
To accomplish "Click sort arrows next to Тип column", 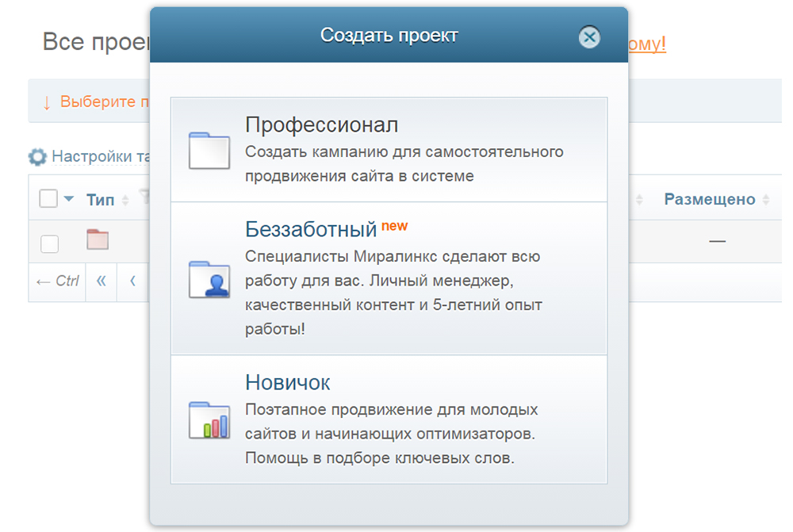I will tap(125, 201).
